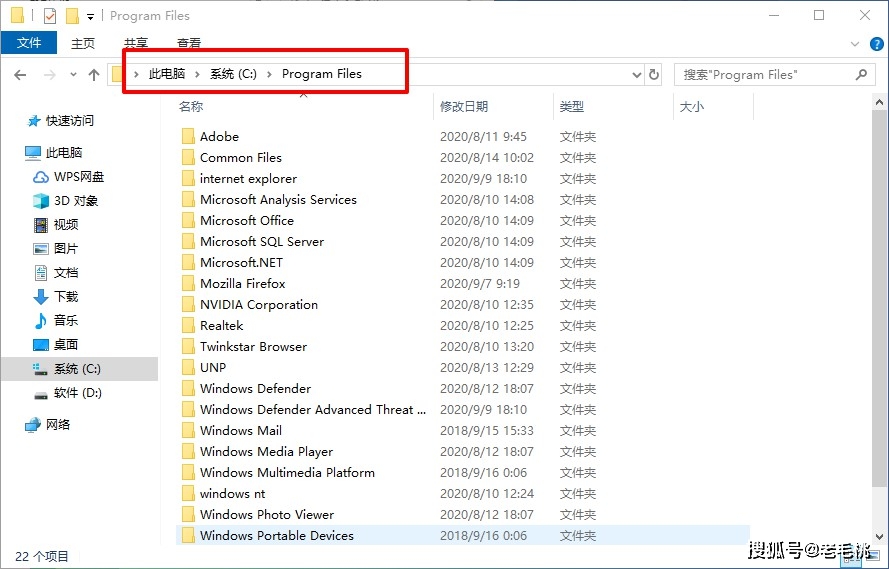Click the search Program Files input box
This screenshot has width=889, height=569.
773,75
